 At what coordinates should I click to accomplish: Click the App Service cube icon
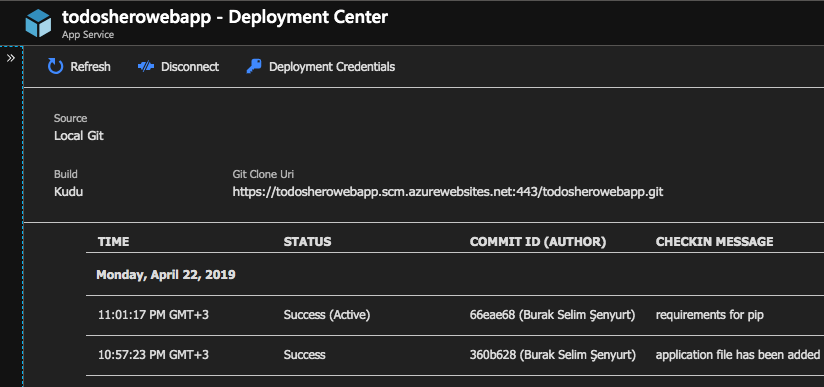[x=38, y=24]
